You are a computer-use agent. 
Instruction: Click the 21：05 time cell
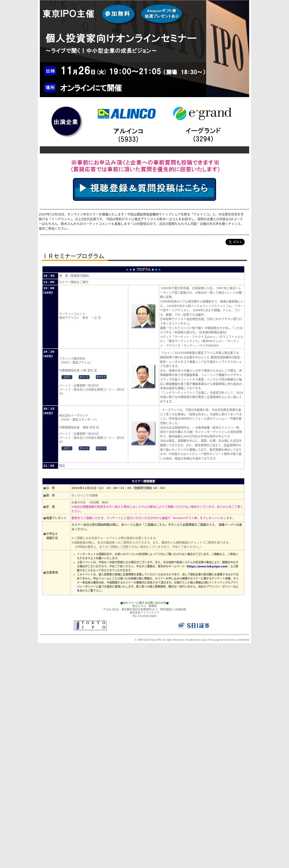pos(50,466)
